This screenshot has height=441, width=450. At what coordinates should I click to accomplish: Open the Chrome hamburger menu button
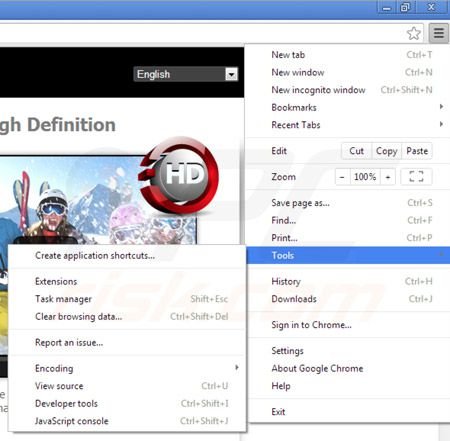tap(439, 33)
